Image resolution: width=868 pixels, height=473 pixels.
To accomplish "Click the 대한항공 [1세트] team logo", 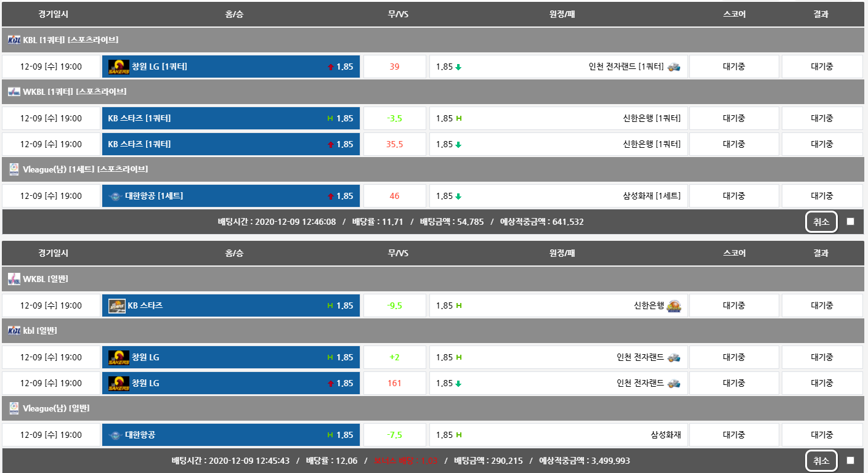I will tap(115, 196).
